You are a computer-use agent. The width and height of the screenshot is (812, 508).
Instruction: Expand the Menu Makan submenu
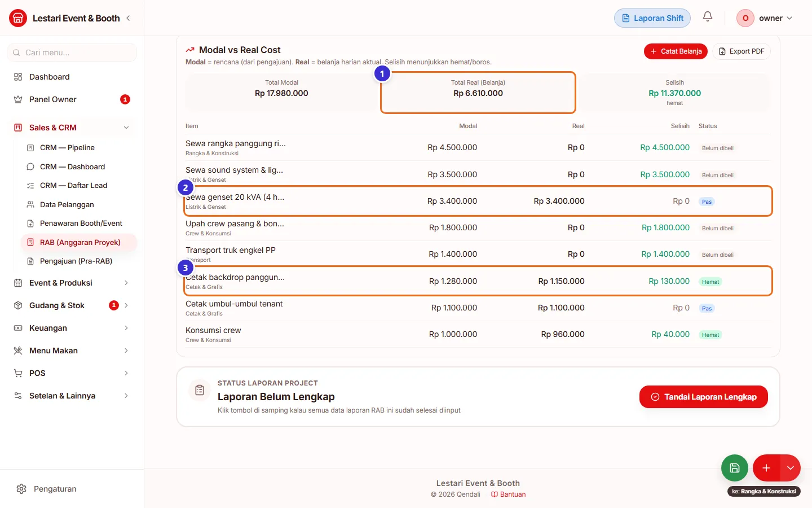(x=126, y=351)
